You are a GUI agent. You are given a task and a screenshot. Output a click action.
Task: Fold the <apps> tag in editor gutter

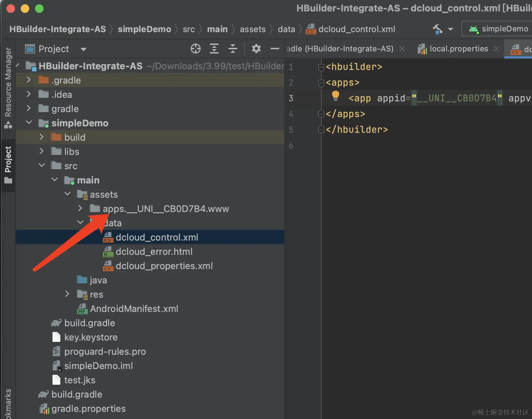[x=321, y=83]
